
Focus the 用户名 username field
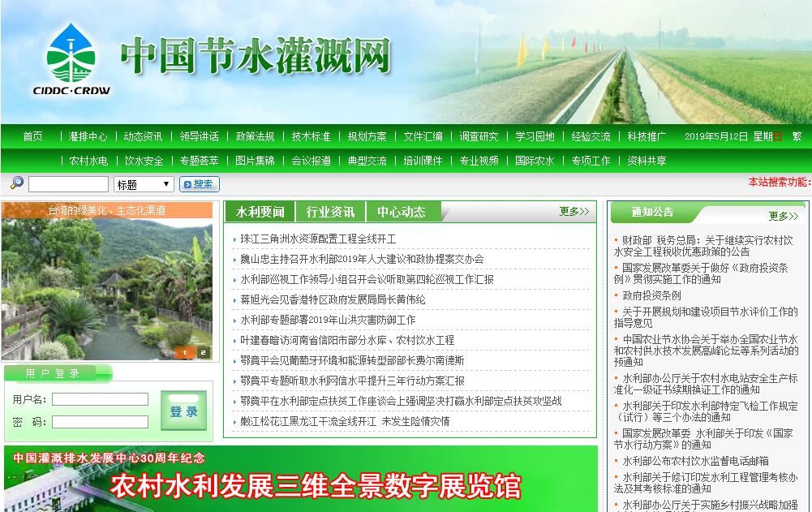[x=100, y=399]
